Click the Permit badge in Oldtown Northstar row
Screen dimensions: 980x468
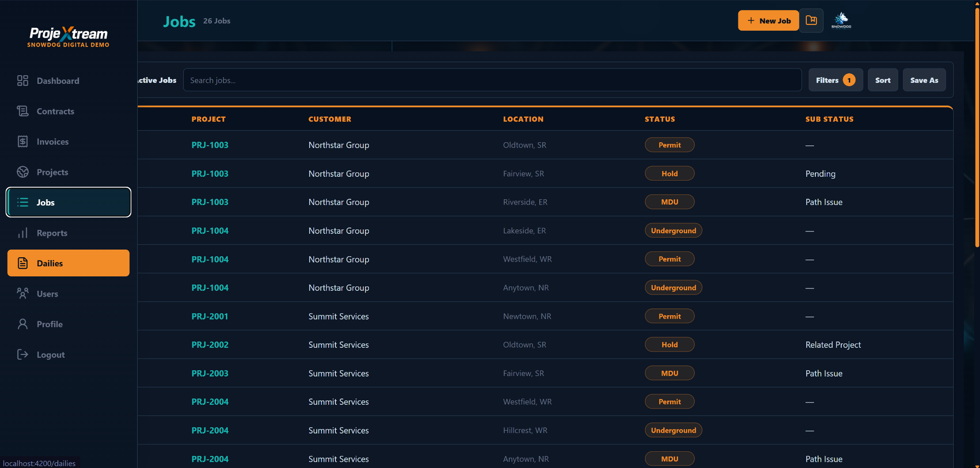pyautogui.click(x=669, y=145)
